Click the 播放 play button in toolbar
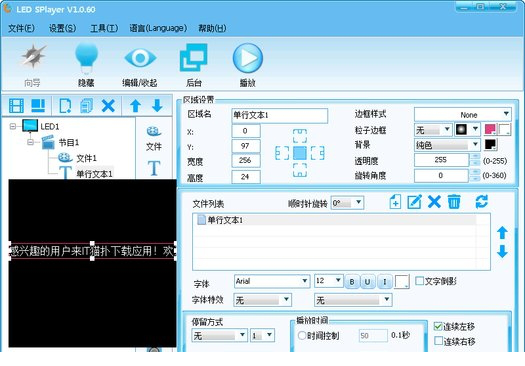This screenshot has height=366, width=525. (x=247, y=58)
